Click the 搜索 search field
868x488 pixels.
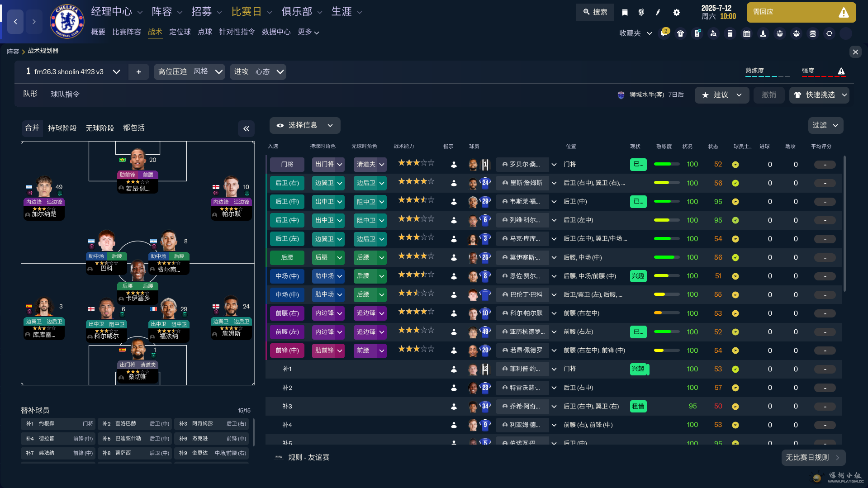click(595, 12)
